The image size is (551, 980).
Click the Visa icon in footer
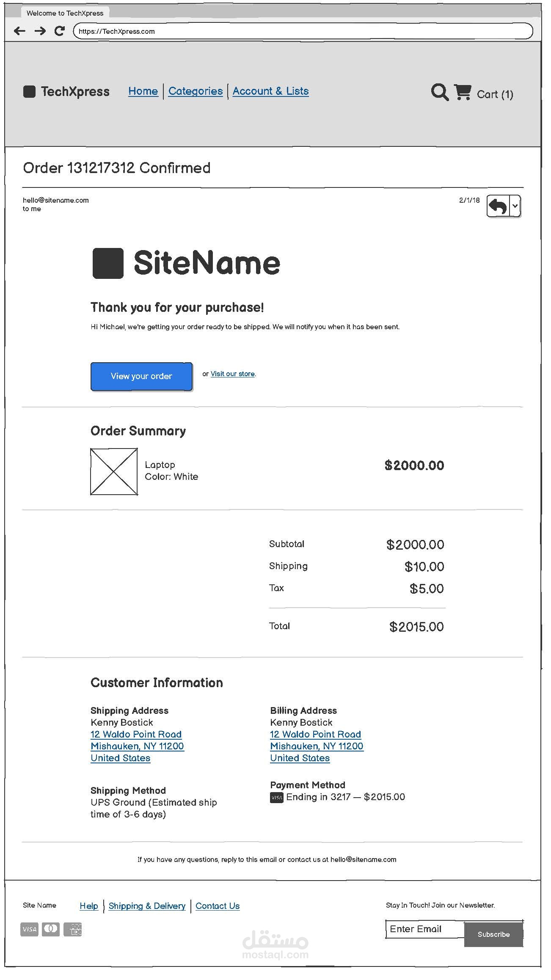29,929
